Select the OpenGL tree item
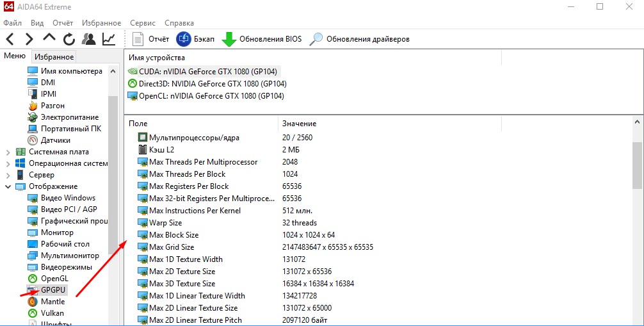 (x=54, y=279)
